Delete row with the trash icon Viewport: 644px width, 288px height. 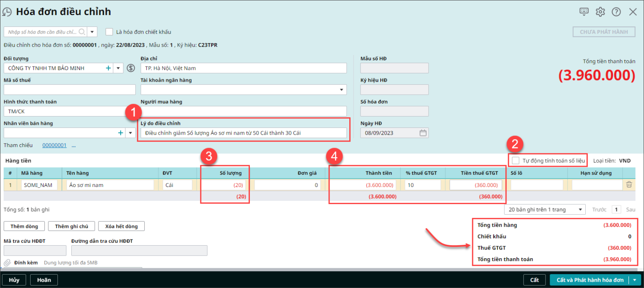pos(629,184)
